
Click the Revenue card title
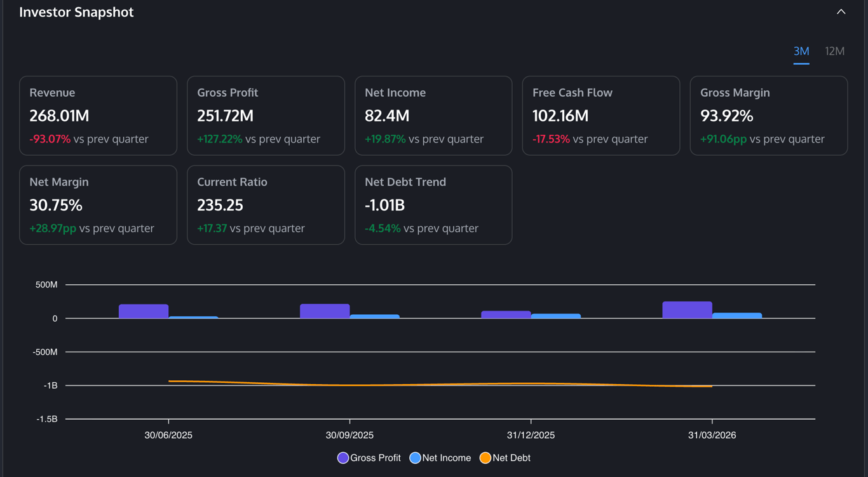point(52,92)
